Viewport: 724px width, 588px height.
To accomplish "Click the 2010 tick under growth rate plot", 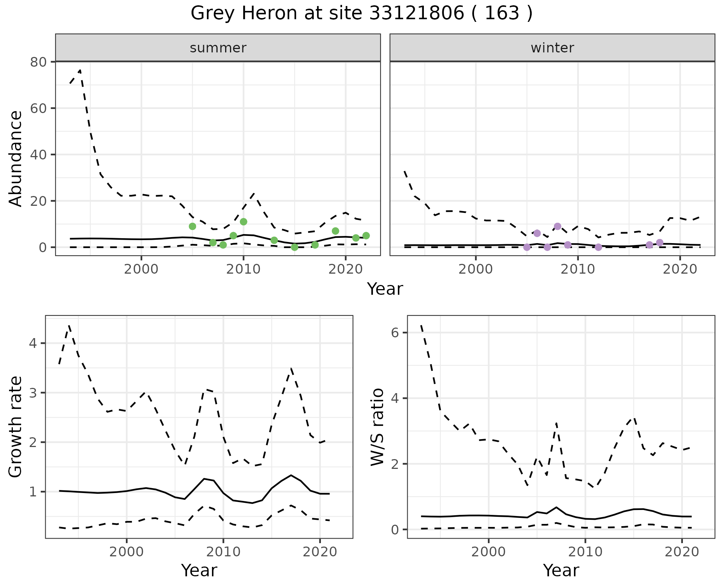I will pos(223,552).
